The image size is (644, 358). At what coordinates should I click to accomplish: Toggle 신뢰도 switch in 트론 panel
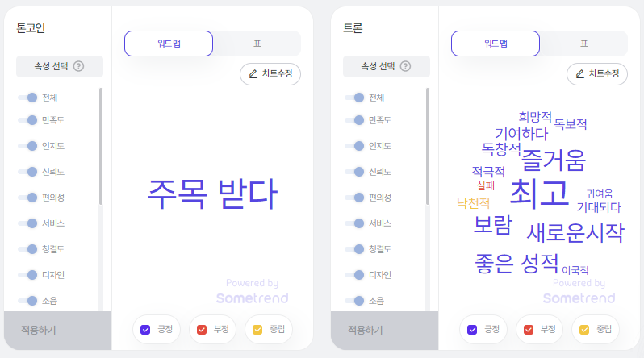click(x=354, y=172)
